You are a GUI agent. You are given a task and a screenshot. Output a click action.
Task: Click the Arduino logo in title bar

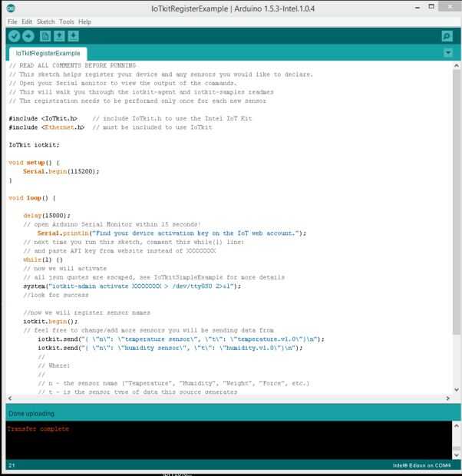tap(11, 8)
